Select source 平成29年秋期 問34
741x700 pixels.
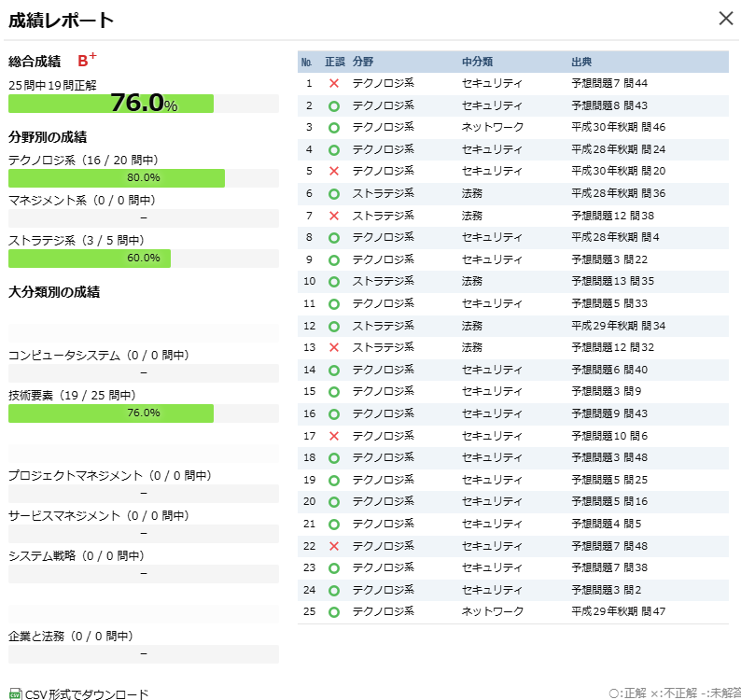click(618, 326)
